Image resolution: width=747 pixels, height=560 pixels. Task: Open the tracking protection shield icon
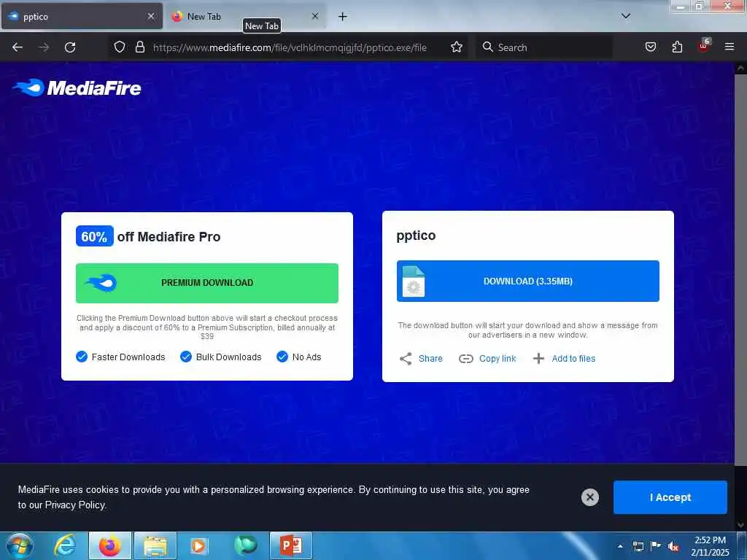(x=120, y=47)
